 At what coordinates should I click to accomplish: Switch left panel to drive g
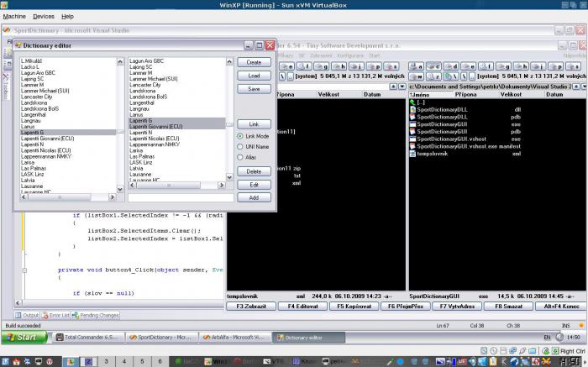[322, 66]
